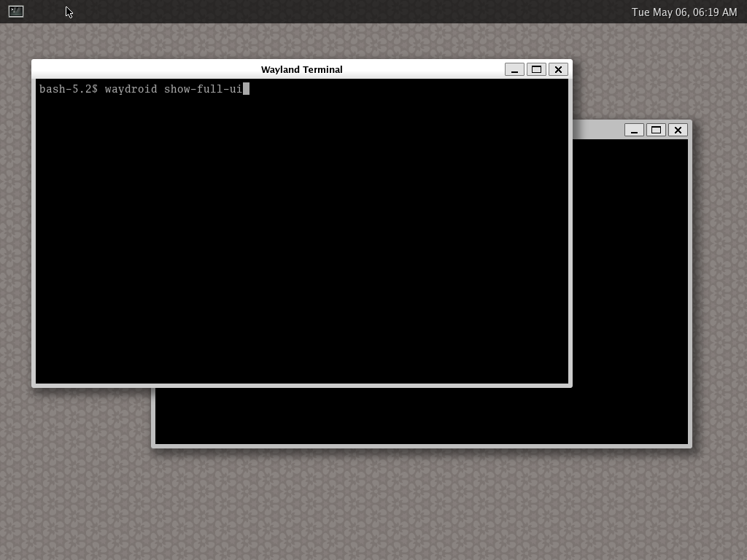The image size is (747, 560).
Task: Click the background terminal window's bottom border
Action: point(422,446)
